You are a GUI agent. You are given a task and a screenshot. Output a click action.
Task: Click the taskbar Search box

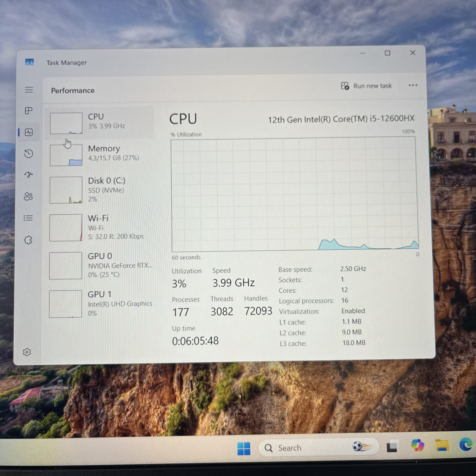point(319,447)
